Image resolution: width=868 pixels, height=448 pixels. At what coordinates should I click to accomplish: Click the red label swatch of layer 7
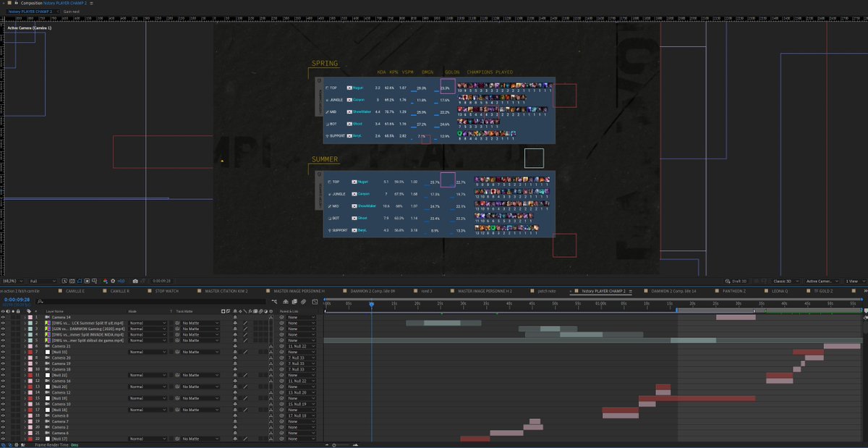[30, 352]
